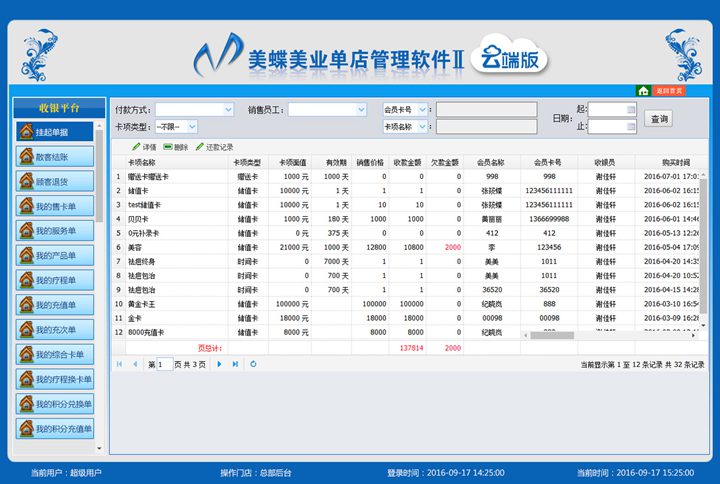Select row 12 8000充值卡
This screenshot has height=484, width=720.
point(317,332)
